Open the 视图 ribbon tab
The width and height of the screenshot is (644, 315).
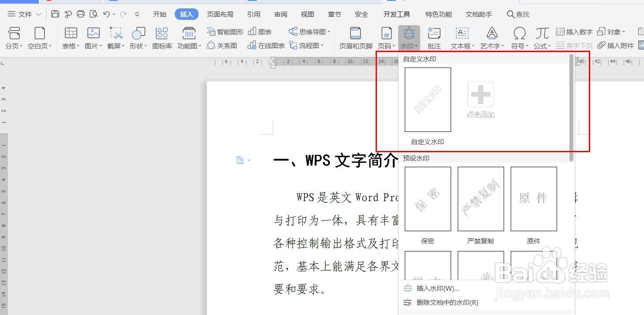[308, 14]
